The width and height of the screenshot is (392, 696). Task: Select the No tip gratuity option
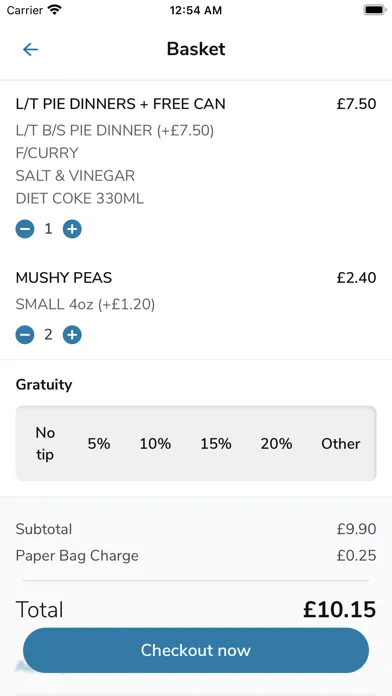tap(45, 443)
